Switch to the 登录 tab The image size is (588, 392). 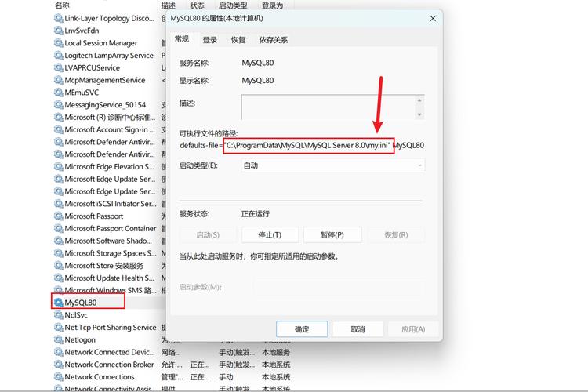point(210,40)
